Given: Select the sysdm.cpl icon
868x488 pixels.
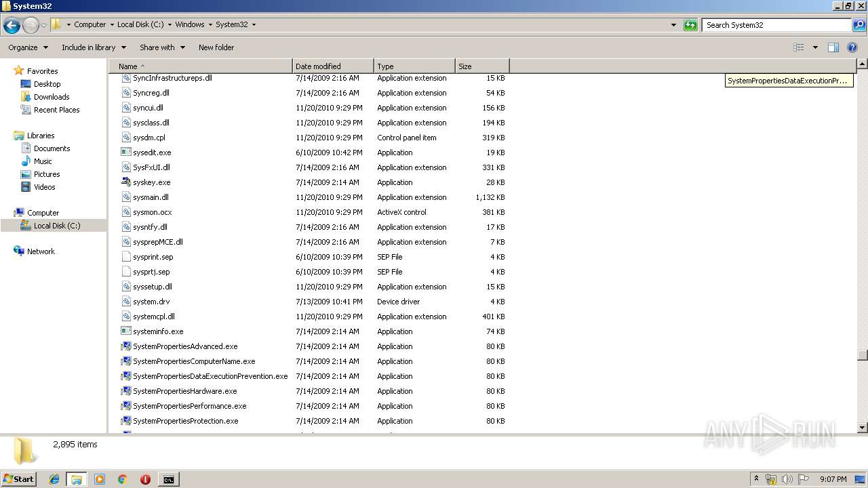Looking at the screenshot, I should tap(126, 138).
